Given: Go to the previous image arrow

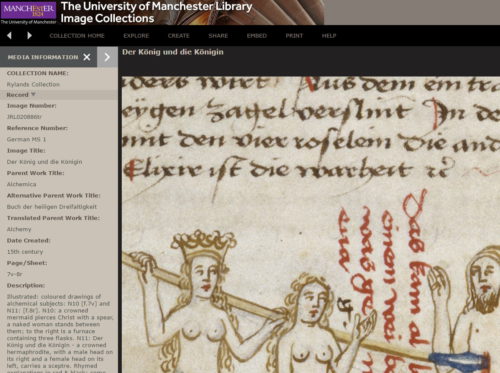Looking at the screenshot, I should click(x=9, y=35).
